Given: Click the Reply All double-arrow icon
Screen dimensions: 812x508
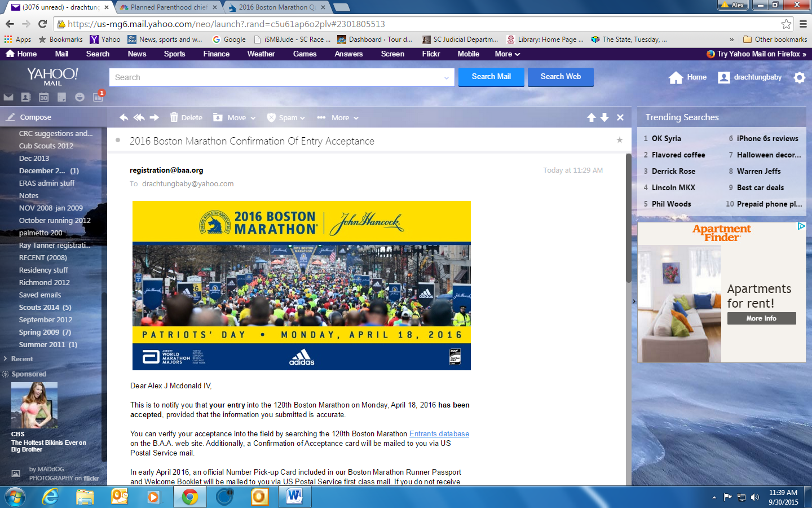Looking at the screenshot, I should click(x=139, y=117).
